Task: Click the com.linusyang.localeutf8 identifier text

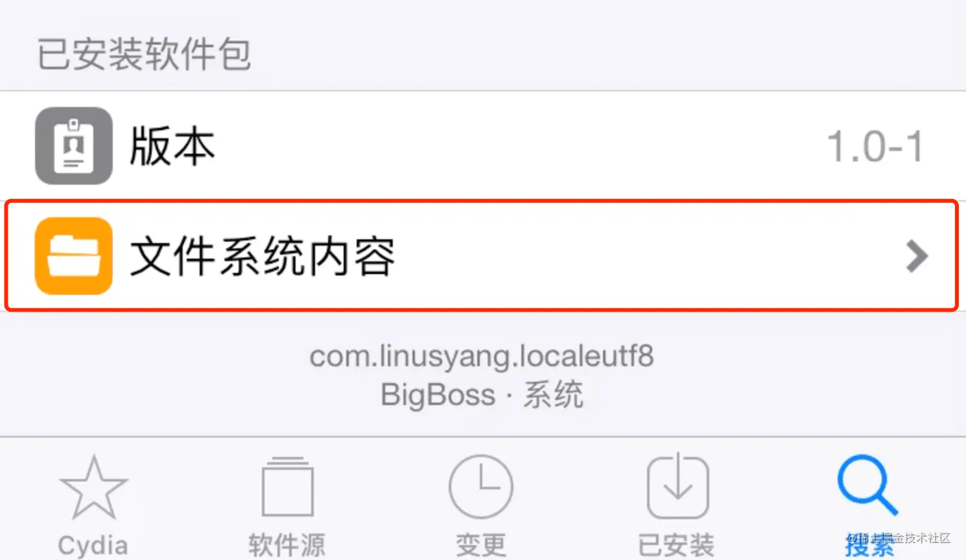Action: coord(482,356)
